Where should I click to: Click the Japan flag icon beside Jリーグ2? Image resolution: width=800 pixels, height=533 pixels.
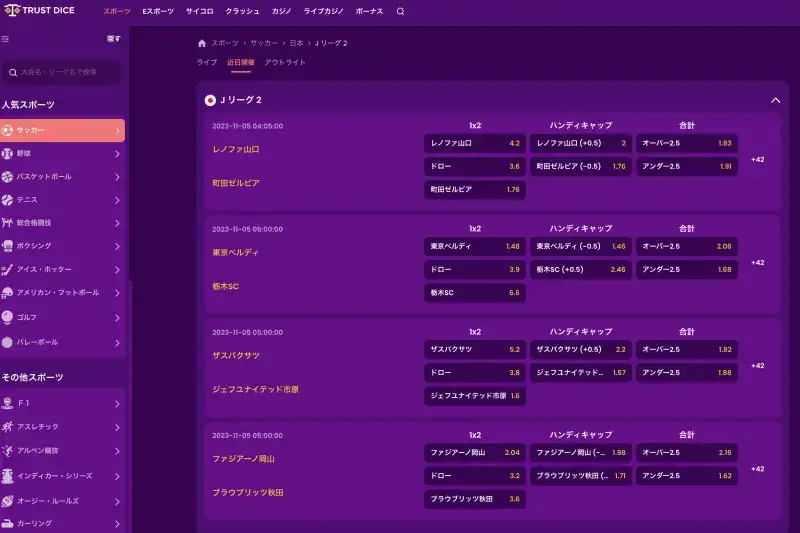click(x=210, y=100)
